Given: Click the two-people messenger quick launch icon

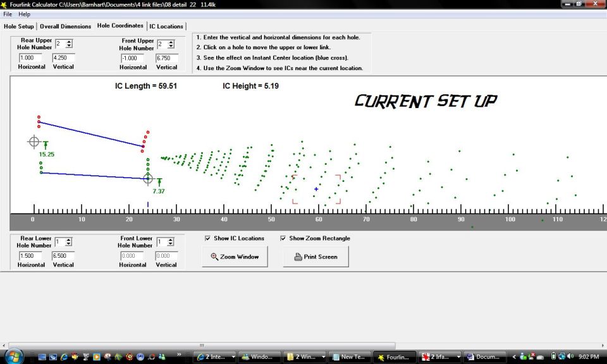Looking at the screenshot, I should point(162,357).
